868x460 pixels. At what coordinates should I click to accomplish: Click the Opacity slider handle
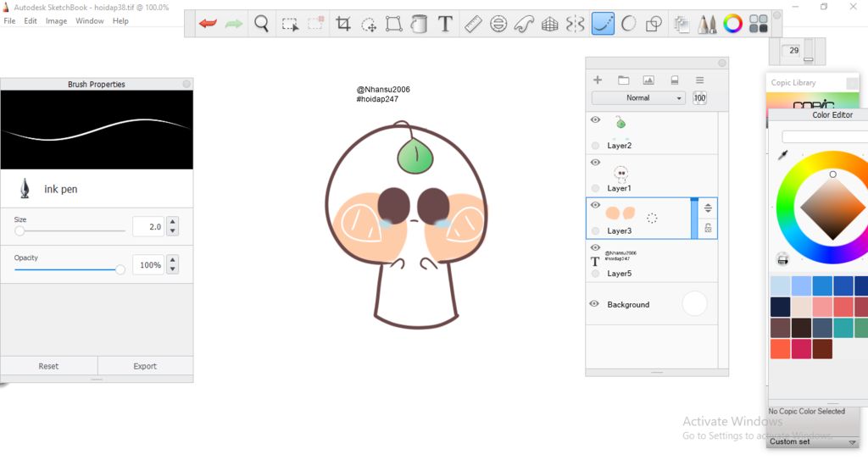[x=120, y=269]
